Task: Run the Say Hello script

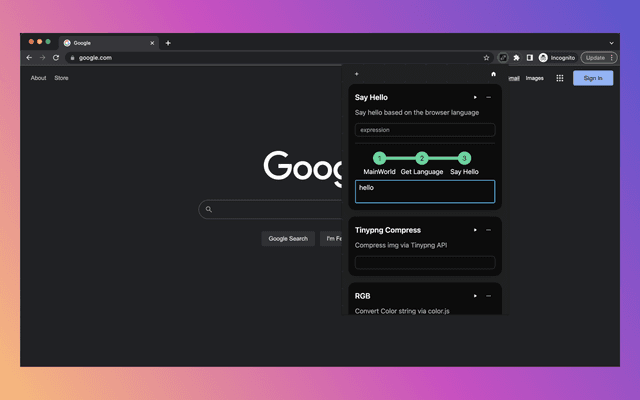Action: pyautogui.click(x=475, y=97)
